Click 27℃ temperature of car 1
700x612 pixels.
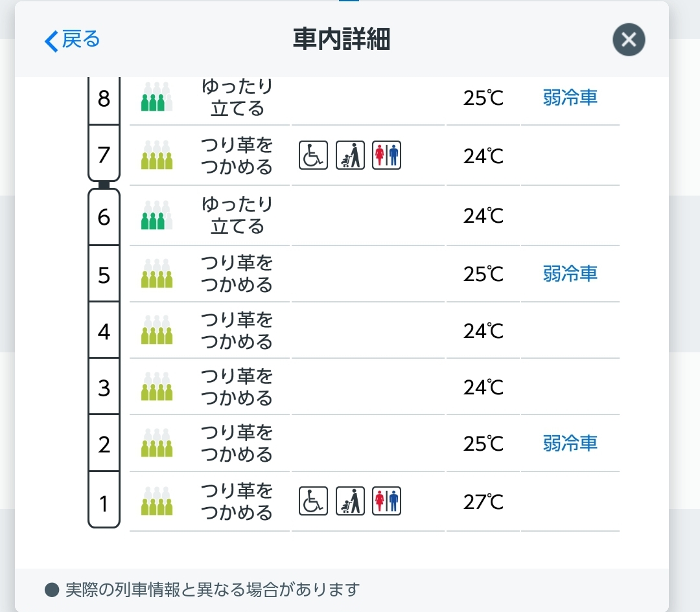pyautogui.click(x=483, y=502)
